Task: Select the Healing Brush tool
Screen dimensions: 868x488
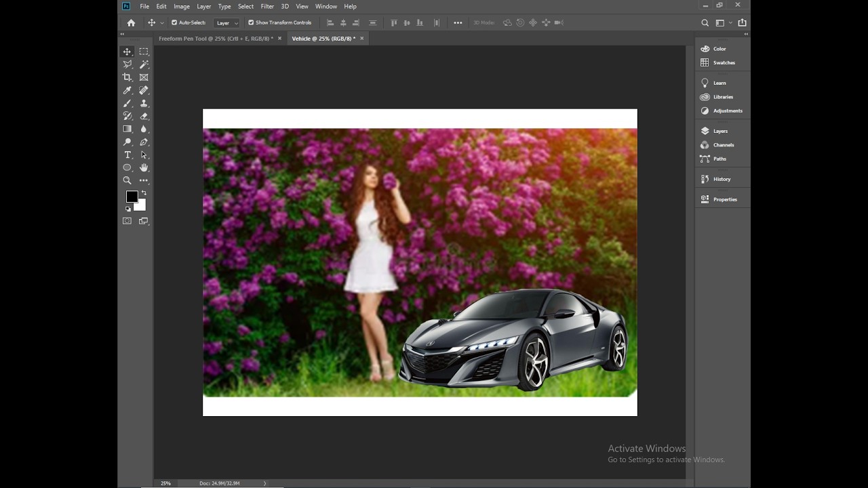Action: coord(144,90)
